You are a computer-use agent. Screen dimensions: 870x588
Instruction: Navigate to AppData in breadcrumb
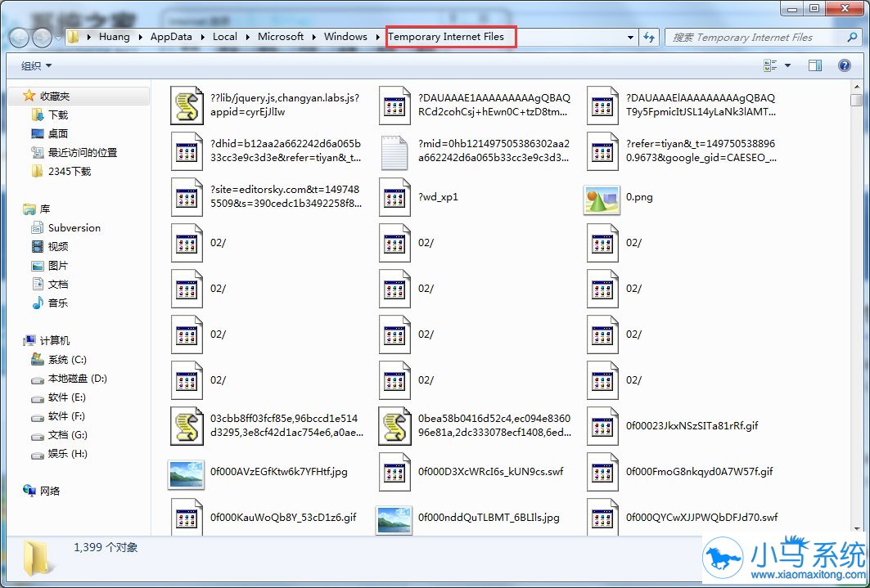click(x=171, y=37)
